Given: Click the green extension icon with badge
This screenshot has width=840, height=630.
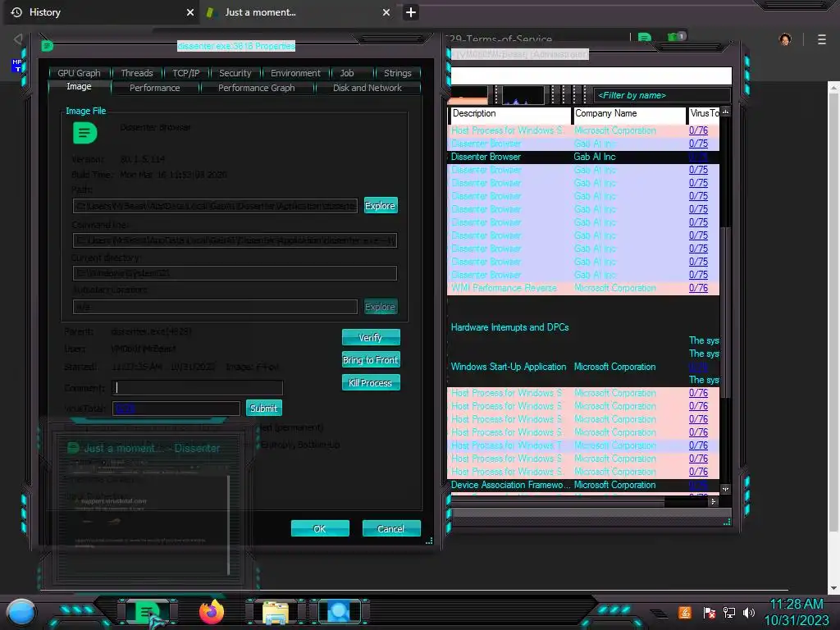Looking at the screenshot, I should [676, 37].
